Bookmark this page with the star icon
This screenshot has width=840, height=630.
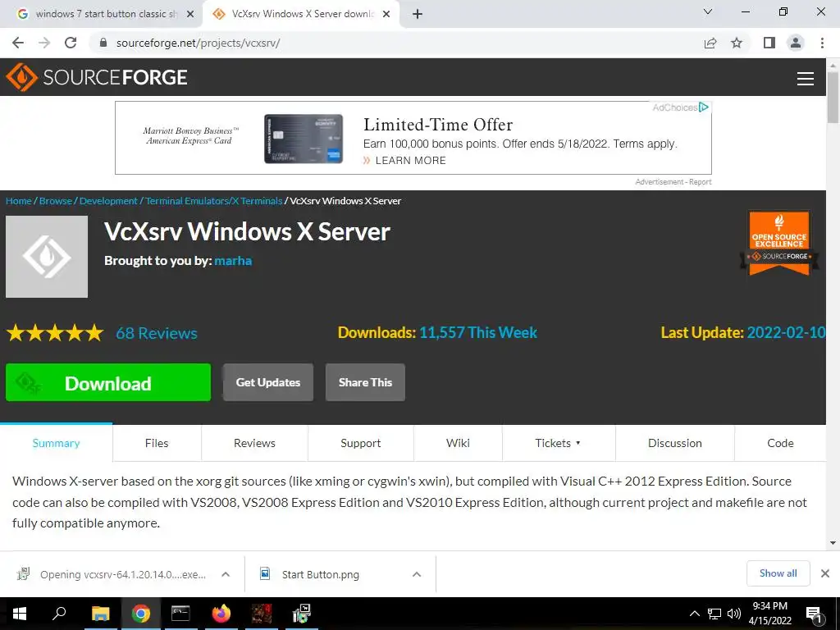pyautogui.click(x=737, y=43)
